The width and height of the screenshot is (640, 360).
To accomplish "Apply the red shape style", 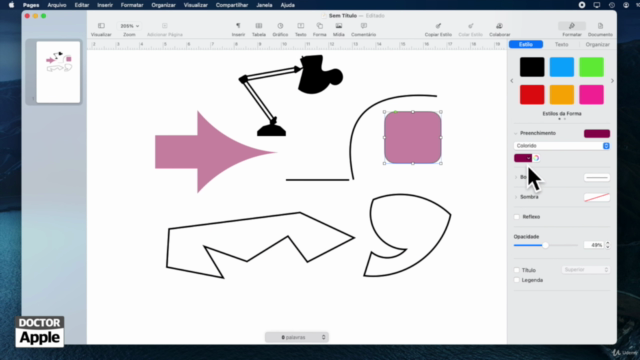I will pos(532,95).
